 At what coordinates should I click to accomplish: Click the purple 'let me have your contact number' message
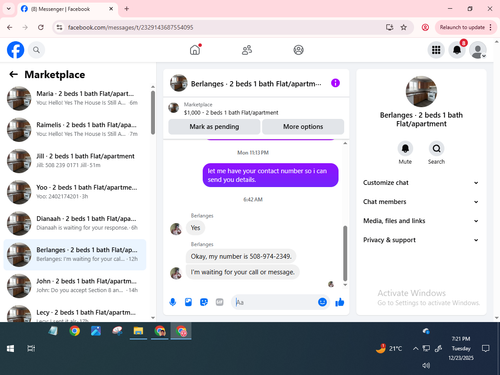coord(270,175)
